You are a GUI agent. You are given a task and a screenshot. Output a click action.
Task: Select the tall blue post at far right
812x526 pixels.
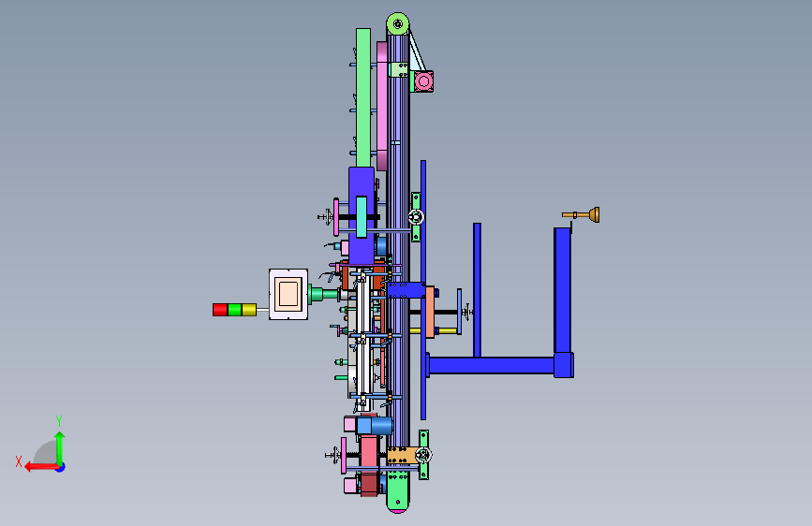(x=562, y=291)
